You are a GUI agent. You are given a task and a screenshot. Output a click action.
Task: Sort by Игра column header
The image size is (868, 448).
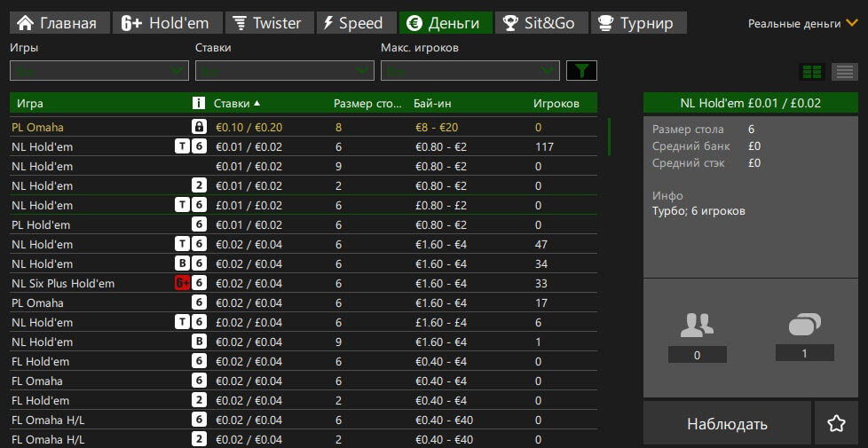pos(30,104)
